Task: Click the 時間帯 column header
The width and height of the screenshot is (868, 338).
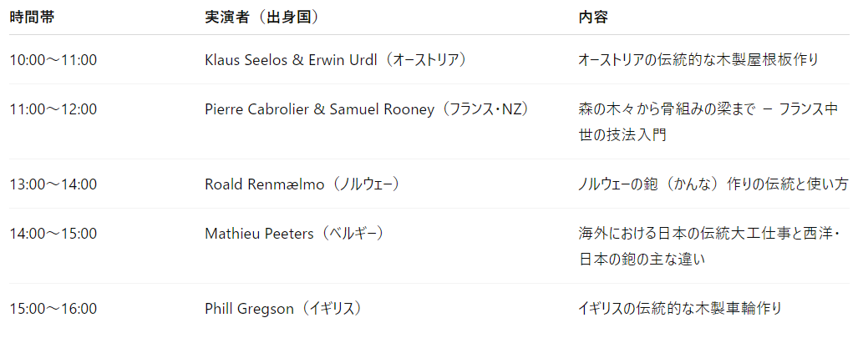Action: point(33,18)
